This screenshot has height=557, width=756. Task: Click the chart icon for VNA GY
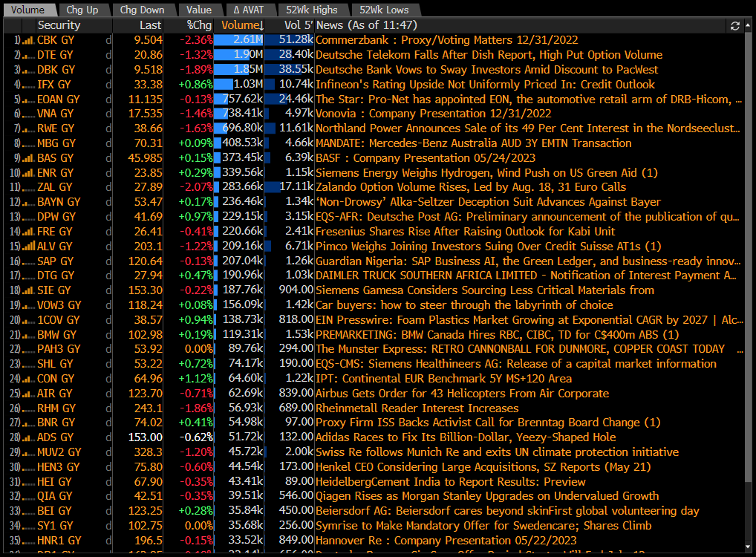28,114
